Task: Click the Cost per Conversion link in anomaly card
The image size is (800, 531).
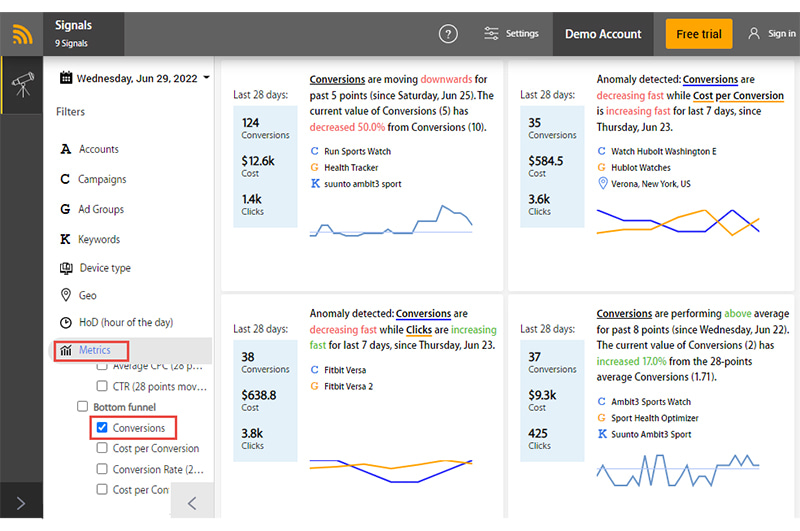Action: click(738, 95)
